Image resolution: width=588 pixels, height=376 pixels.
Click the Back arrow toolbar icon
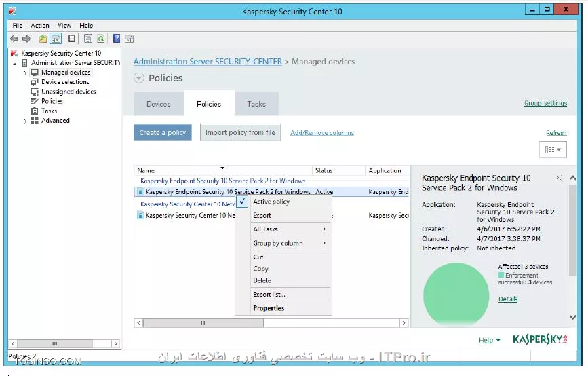(x=14, y=38)
